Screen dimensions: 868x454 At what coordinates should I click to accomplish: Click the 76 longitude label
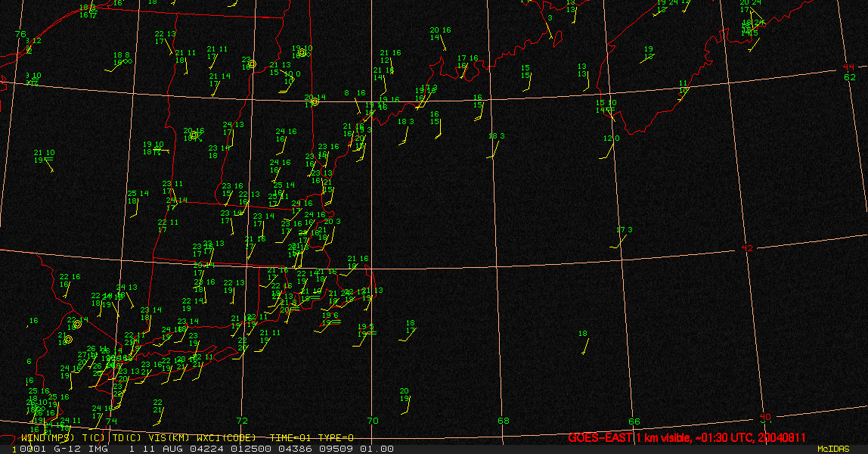20,34
